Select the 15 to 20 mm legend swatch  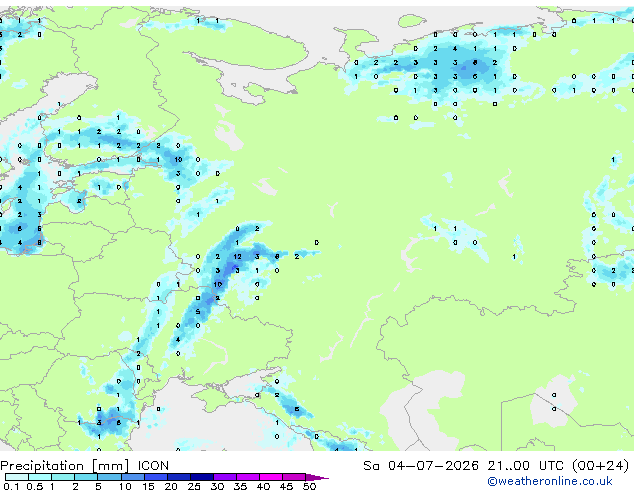(156, 477)
